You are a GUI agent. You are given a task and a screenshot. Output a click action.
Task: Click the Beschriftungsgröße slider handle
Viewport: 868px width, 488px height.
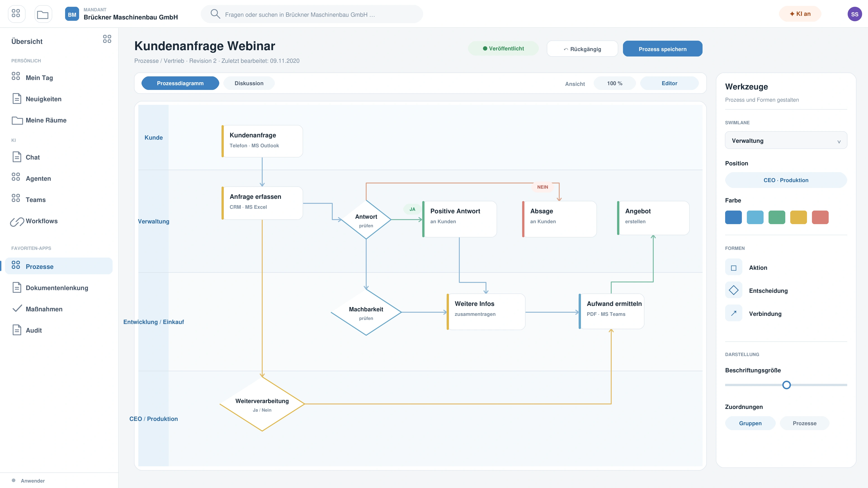[786, 385]
